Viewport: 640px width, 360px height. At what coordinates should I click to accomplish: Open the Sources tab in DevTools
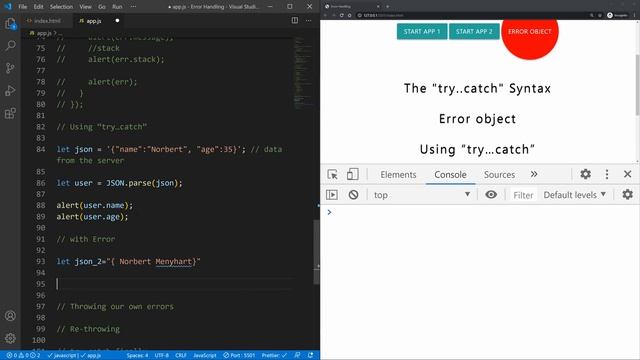click(499, 174)
